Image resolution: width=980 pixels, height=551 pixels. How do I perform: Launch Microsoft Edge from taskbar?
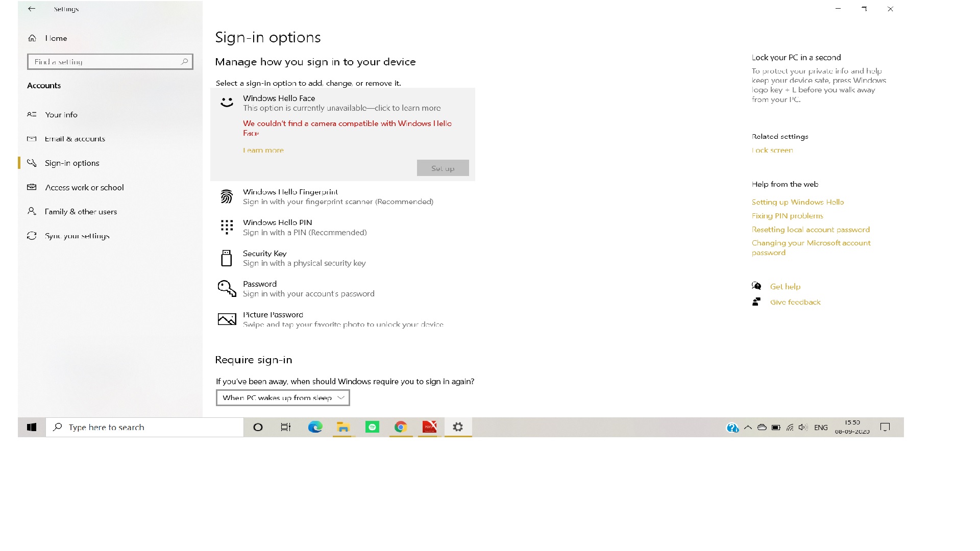pyautogui.click(x=315, y=428)
